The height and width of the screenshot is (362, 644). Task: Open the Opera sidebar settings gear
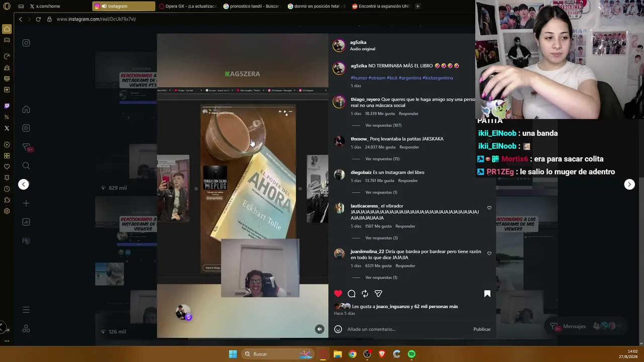tap(7, 211)
